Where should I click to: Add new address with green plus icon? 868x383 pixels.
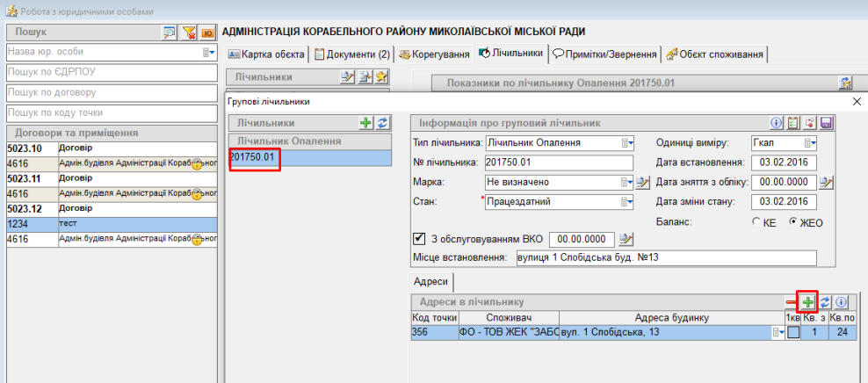pos(807,301)
